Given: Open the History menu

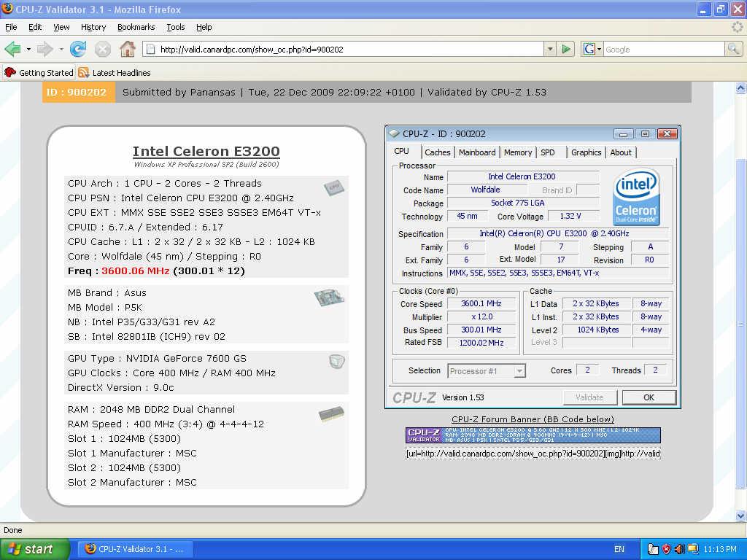Looking at the screenshot, I should (93, 27).
